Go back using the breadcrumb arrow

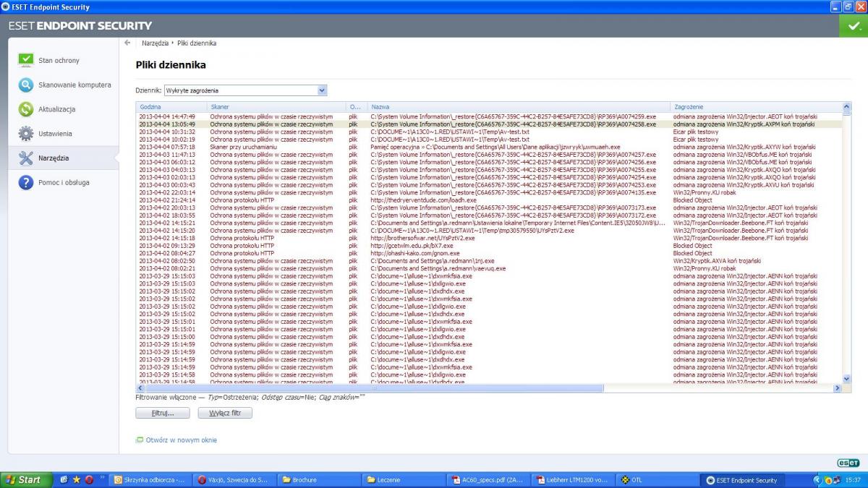click(127, 43)
